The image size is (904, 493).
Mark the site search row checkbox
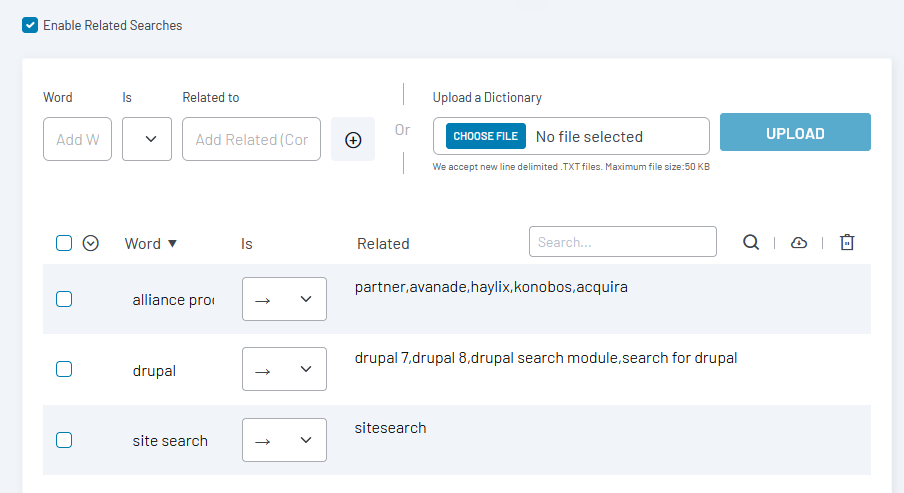coord(64,439)
